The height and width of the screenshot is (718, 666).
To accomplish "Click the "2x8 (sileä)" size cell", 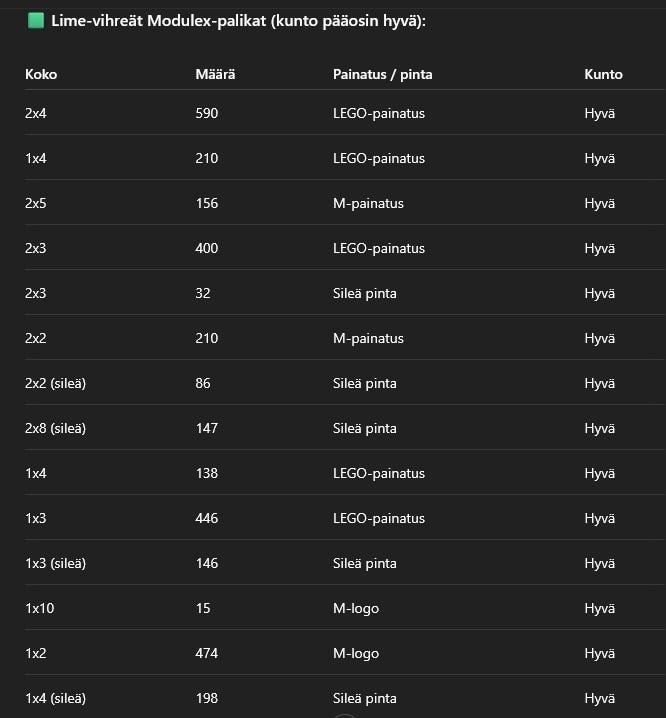I will 55,428.
